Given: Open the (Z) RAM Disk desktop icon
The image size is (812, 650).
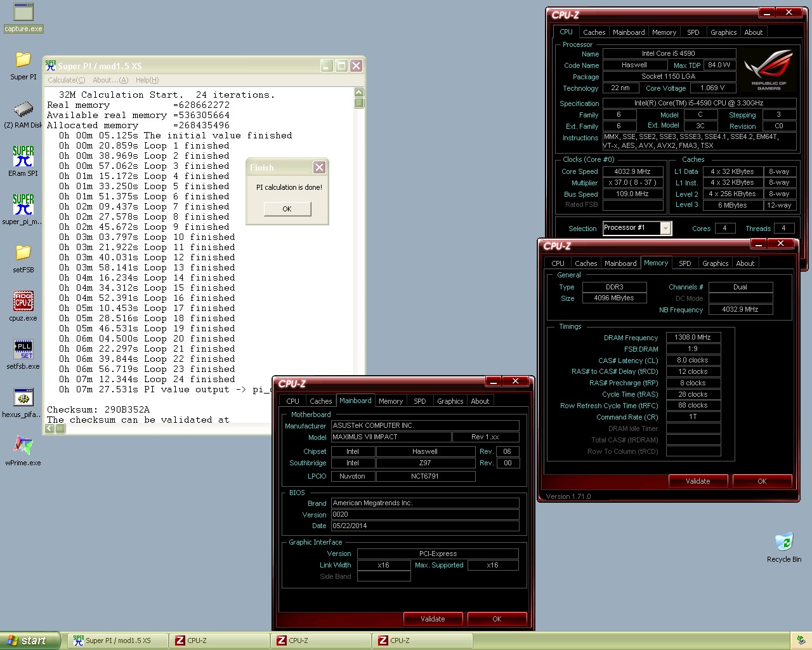Looking at the screenshot, I should pos(23,114).
